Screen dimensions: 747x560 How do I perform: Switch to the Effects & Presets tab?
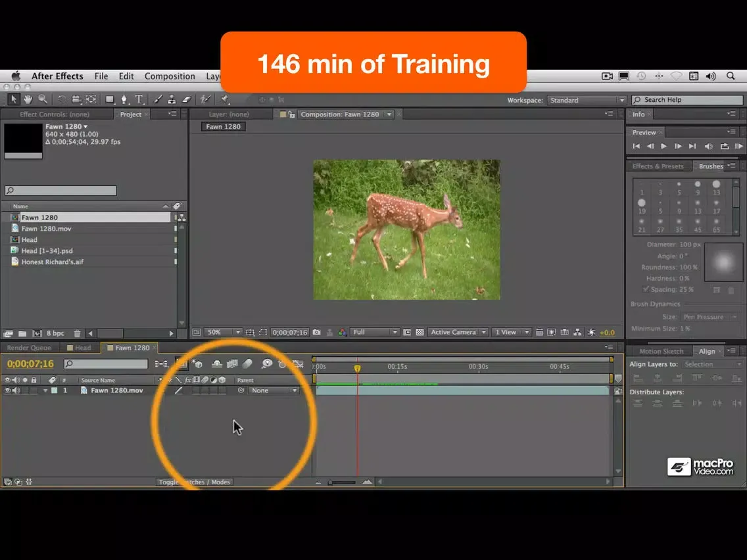pos(658,166)
